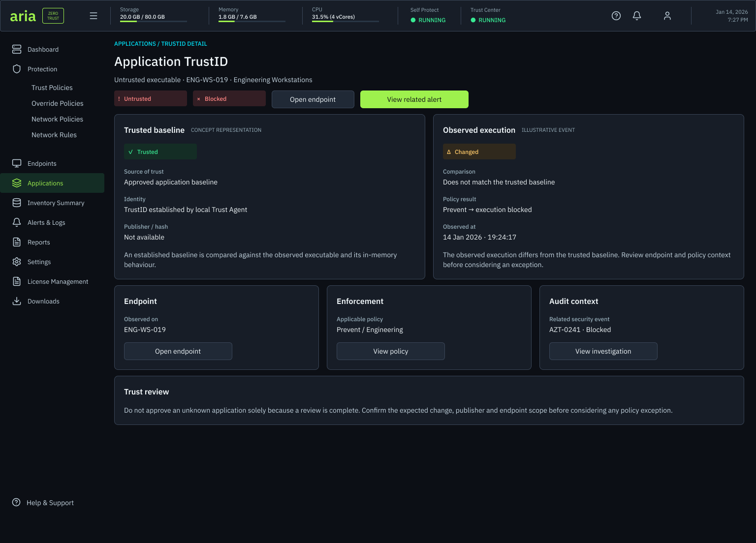Open Downloads page
Viewport: 756px width, 543px height.
(x=52, y=301)
